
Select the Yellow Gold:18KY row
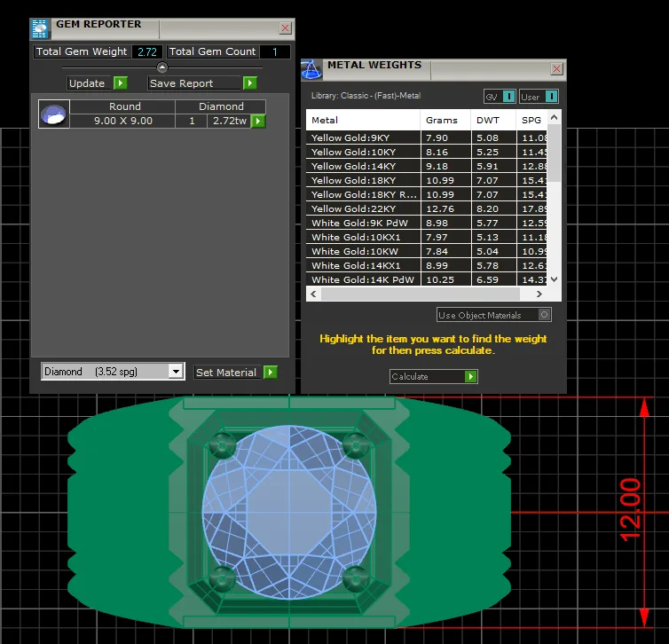point(427,180)
